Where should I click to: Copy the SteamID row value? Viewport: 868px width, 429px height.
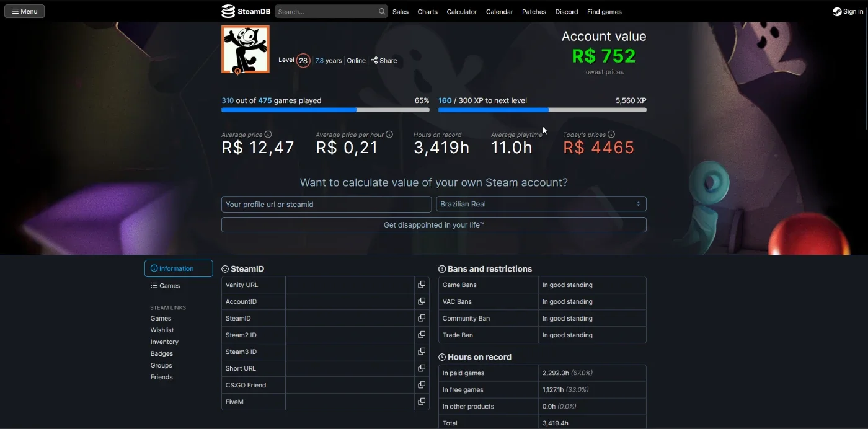[422, 318]
